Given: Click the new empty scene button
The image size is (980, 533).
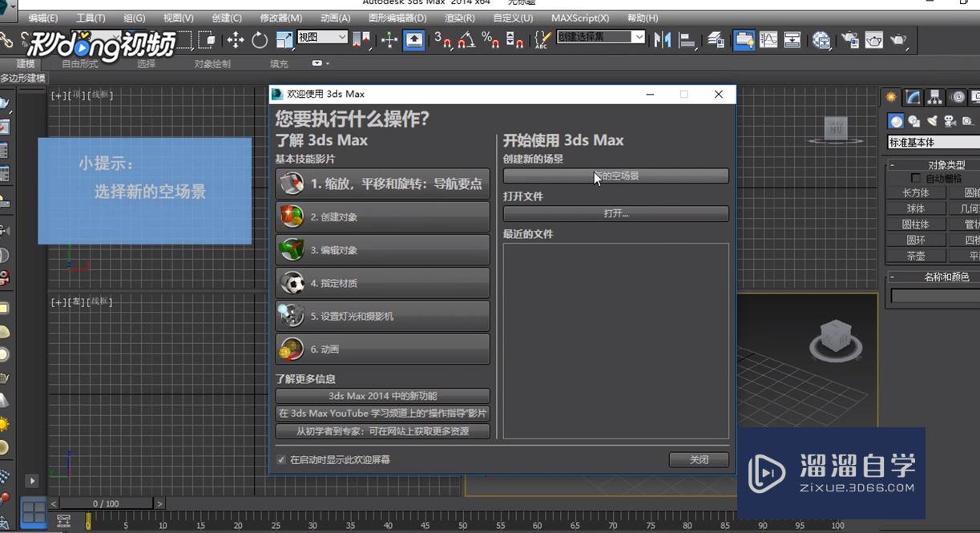Looking at the screenshot, I should coord(615,176).
